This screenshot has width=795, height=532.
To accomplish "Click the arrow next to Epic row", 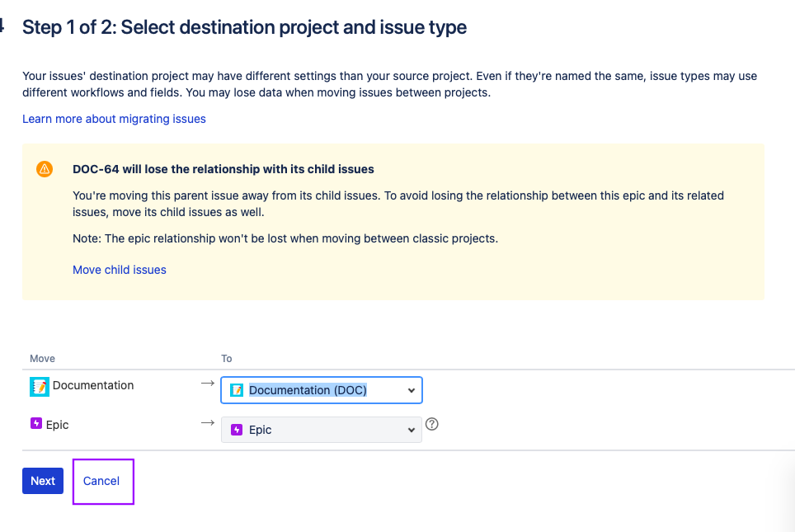I will coord(208,422).
